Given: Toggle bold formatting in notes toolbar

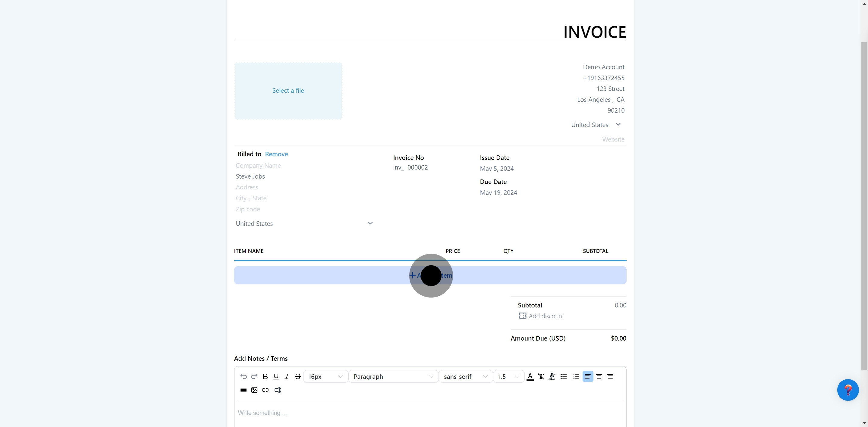Looking at the screenshot, I should tap(265, 376).
